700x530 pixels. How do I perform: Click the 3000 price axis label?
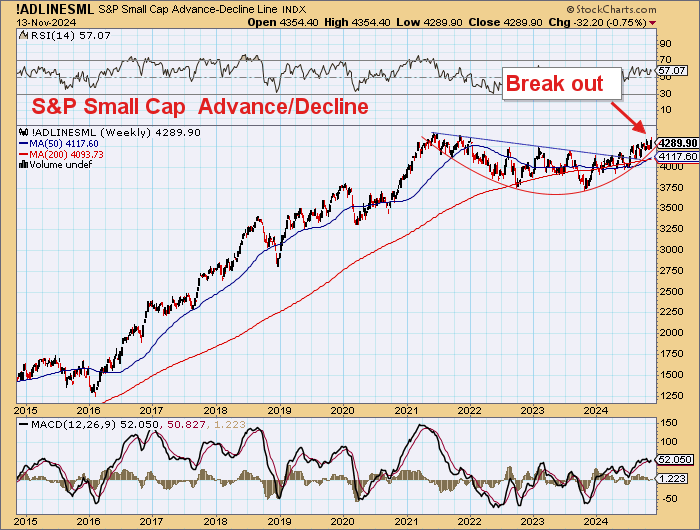(671, 250)
